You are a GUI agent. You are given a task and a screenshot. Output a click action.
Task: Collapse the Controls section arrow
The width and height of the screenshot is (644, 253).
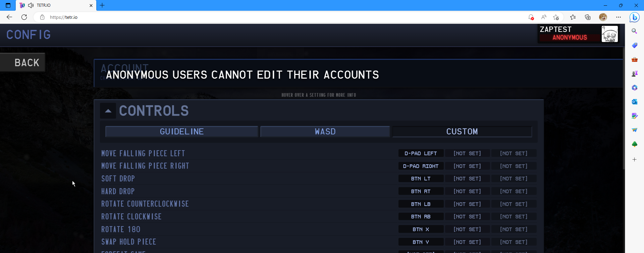pos(108,111)
